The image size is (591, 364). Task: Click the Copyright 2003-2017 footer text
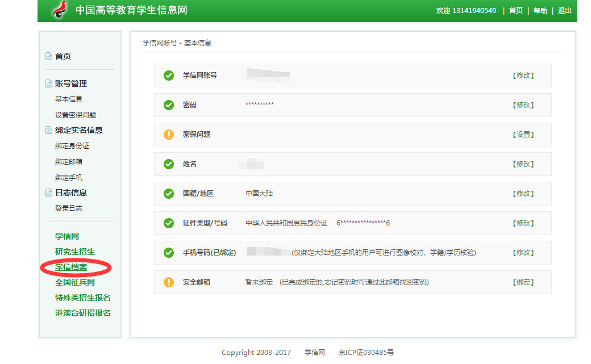click(x=256, y=352)
